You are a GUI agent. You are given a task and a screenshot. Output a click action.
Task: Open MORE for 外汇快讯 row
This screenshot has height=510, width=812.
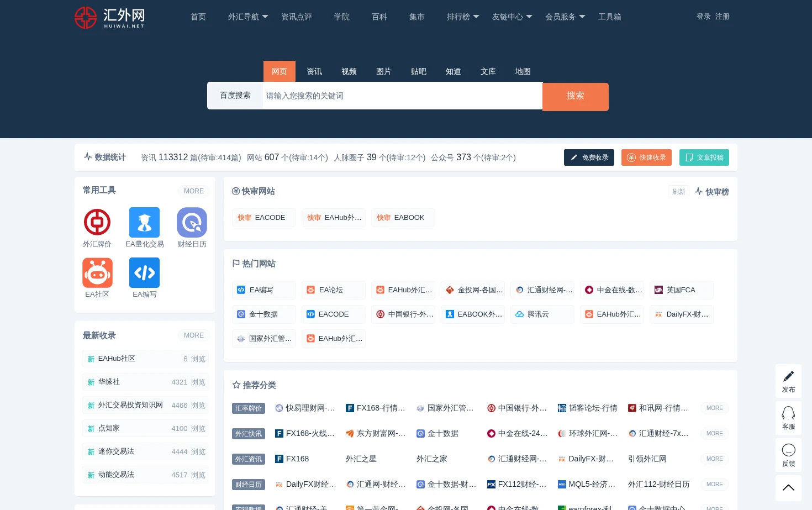click(714, 434)
